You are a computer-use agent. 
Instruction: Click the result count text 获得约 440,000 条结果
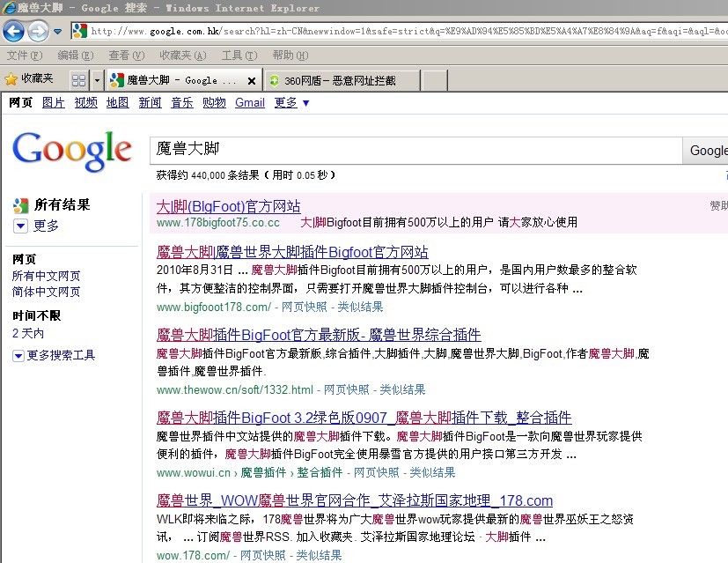coord(208,175)
